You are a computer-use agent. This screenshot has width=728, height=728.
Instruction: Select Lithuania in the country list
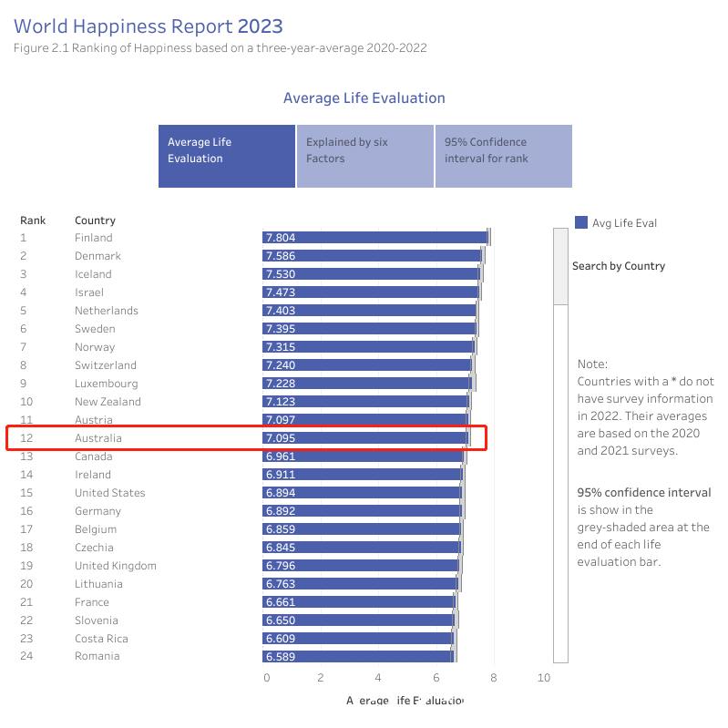[x=98, y=584]
